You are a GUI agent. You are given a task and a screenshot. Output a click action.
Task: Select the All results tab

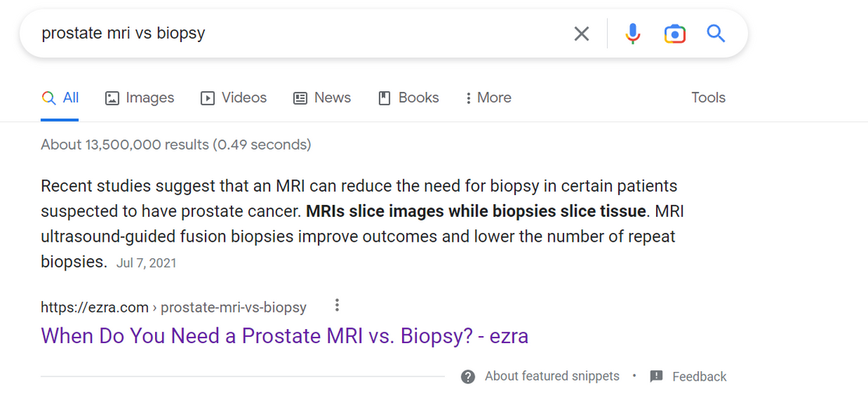coord(61,98)
